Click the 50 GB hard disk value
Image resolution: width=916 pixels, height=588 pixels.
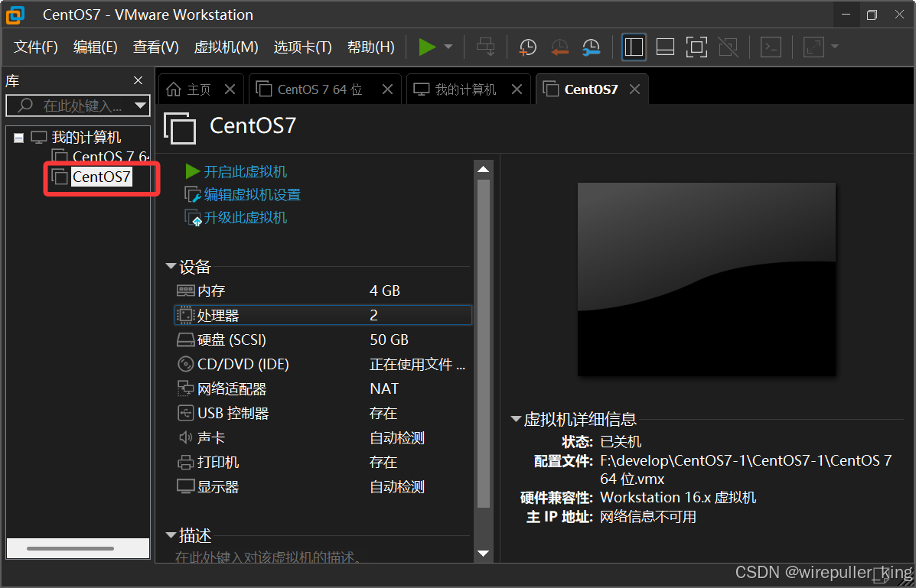[x=389, y=339]
